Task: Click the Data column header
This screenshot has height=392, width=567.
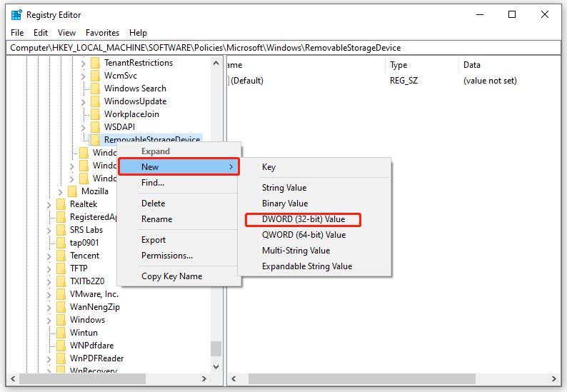Action: [x=509, y=65]
